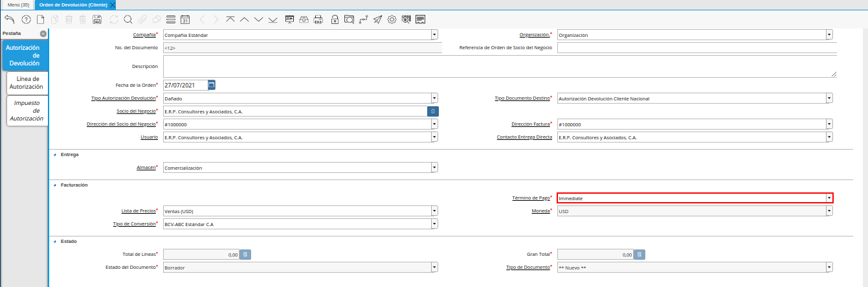This screenshot has width=868, height=287.
Task: Switch to the Línea de Autorización tab
Action: pyautogui.click(x=28, y=82)
